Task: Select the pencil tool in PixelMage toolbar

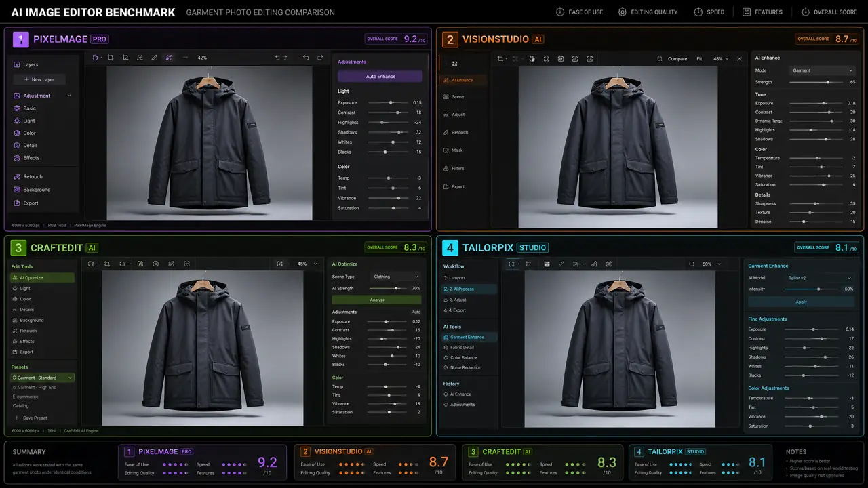Action: tap(154, 58)
